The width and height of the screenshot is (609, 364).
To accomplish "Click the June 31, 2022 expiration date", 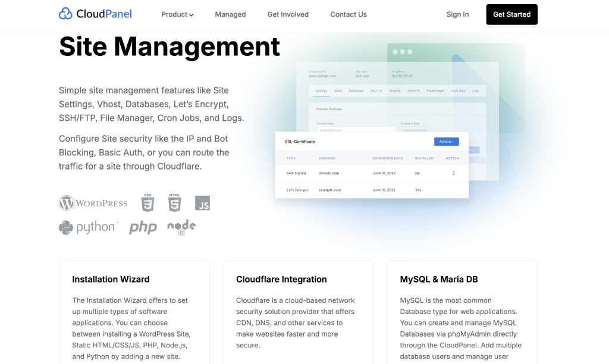I will coord(384,173).
